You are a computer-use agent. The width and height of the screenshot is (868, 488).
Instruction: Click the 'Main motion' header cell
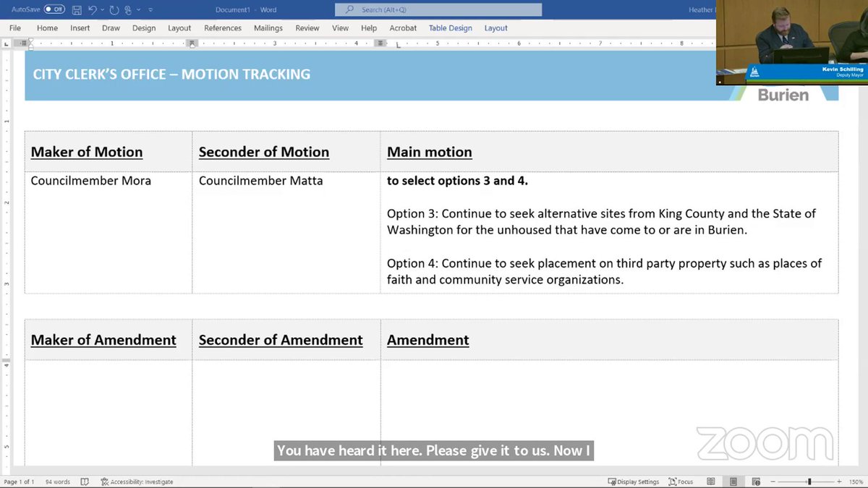point(609,152)
